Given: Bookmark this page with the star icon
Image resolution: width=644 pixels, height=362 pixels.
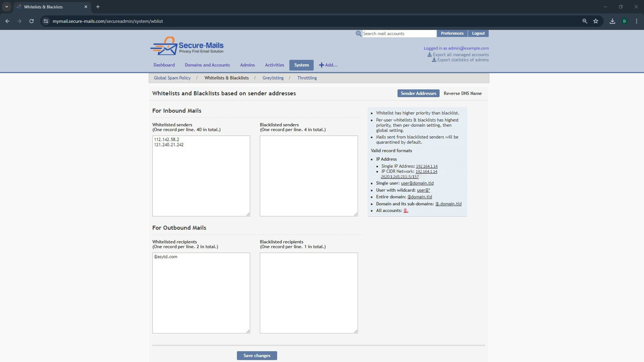Looking at the screenshot, I should 596,21.
